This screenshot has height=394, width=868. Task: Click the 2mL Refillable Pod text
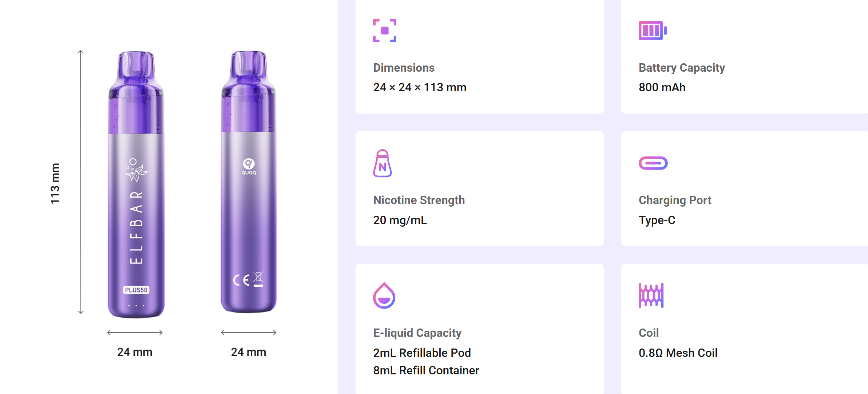[422, 353]
